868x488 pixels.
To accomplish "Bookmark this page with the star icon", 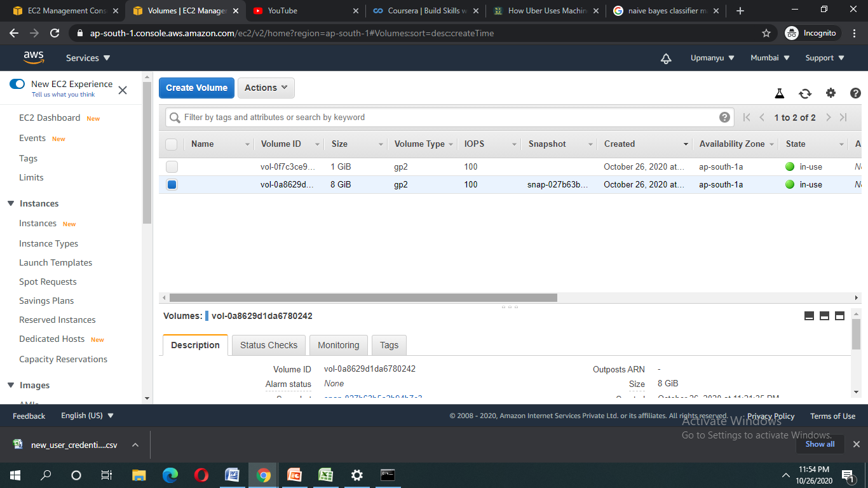I will click(x=766, y=33).
